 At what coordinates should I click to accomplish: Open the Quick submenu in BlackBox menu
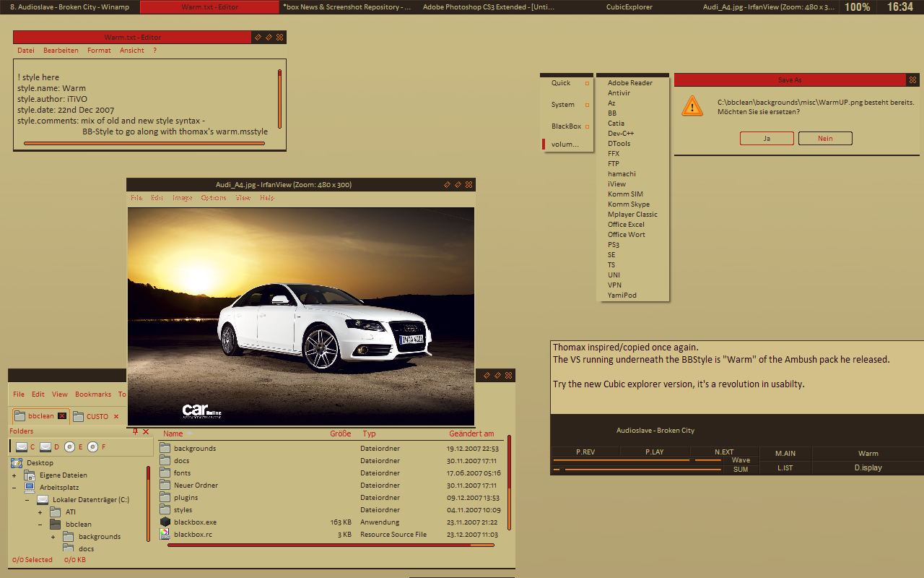pos(567,83)
